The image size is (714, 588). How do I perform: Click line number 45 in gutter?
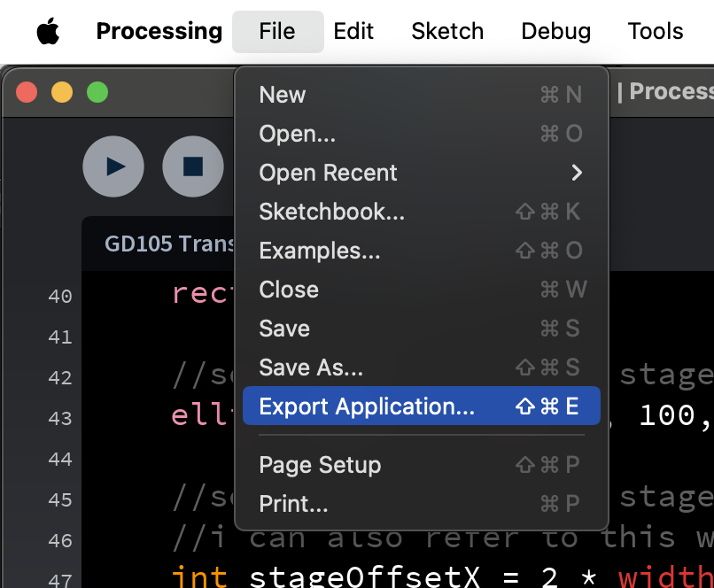(x=60, y=500)
